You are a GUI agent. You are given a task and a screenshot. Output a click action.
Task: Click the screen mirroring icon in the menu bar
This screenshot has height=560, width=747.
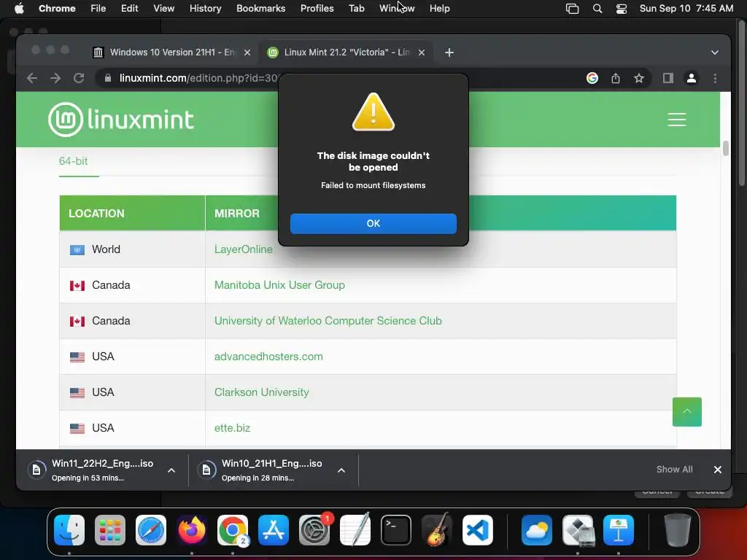click(x=572, y=9)
